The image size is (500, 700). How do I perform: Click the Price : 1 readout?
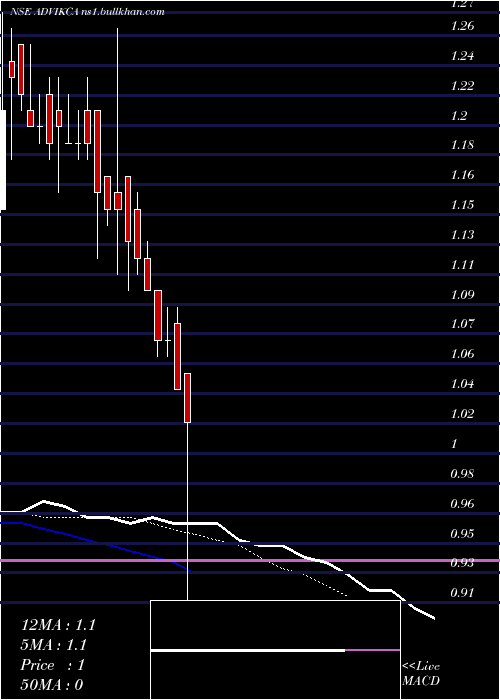53,665
